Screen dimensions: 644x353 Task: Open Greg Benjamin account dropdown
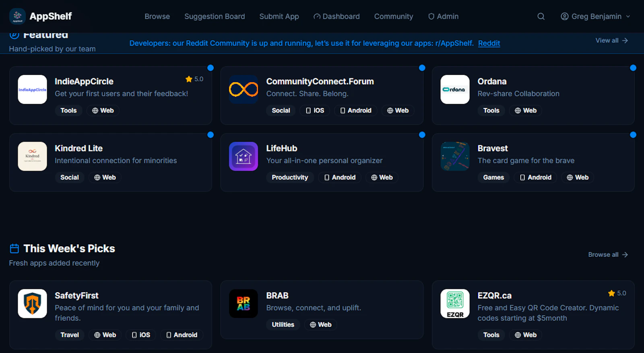point(595,17)
